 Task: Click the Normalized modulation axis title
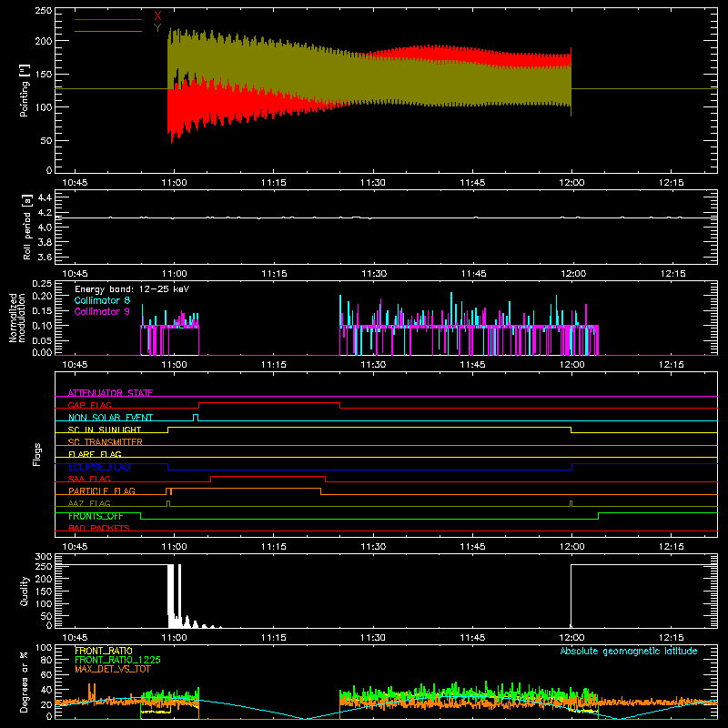pyautogui.click(x=16, y=318)
